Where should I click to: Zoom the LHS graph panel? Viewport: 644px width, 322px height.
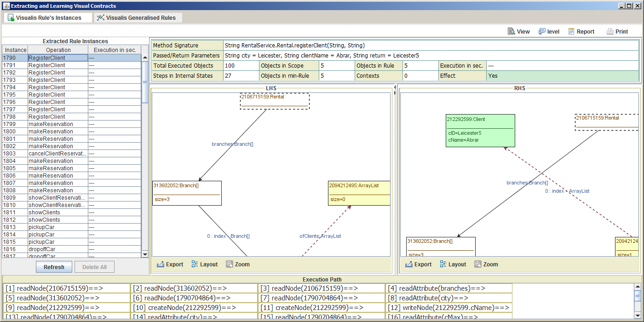[238, 264]
